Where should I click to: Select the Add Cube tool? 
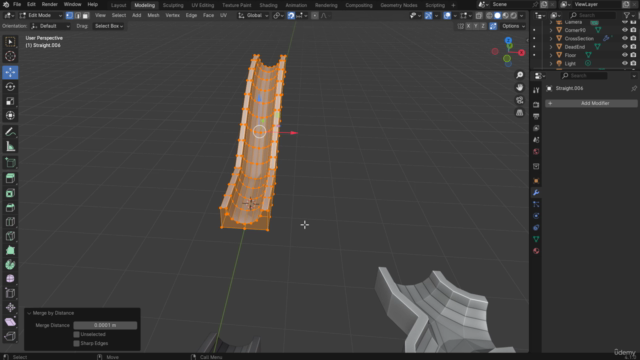pos(10,162)
